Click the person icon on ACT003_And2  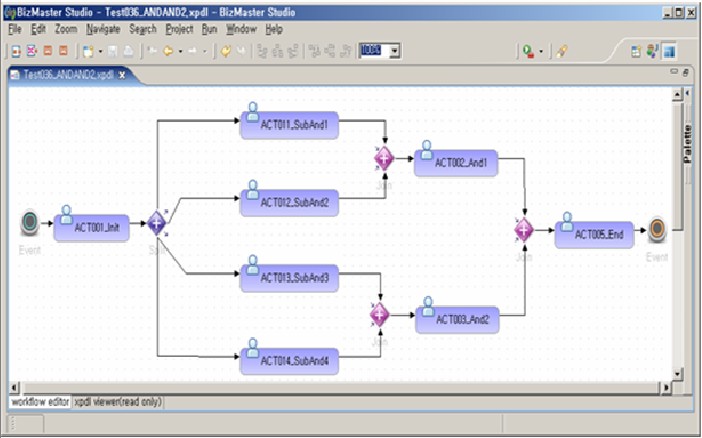(x=428, y=306)
